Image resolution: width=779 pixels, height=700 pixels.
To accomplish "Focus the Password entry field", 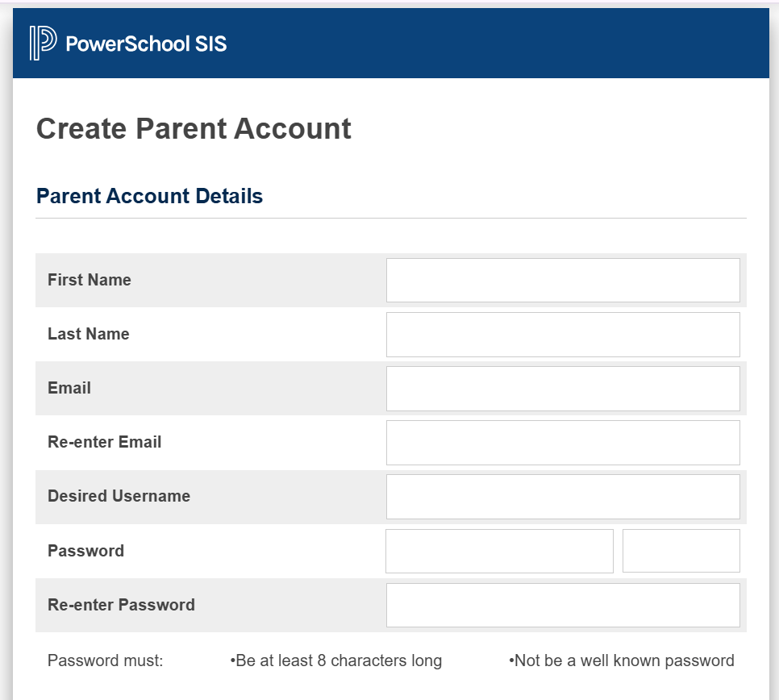I will (x=499, y=551).
